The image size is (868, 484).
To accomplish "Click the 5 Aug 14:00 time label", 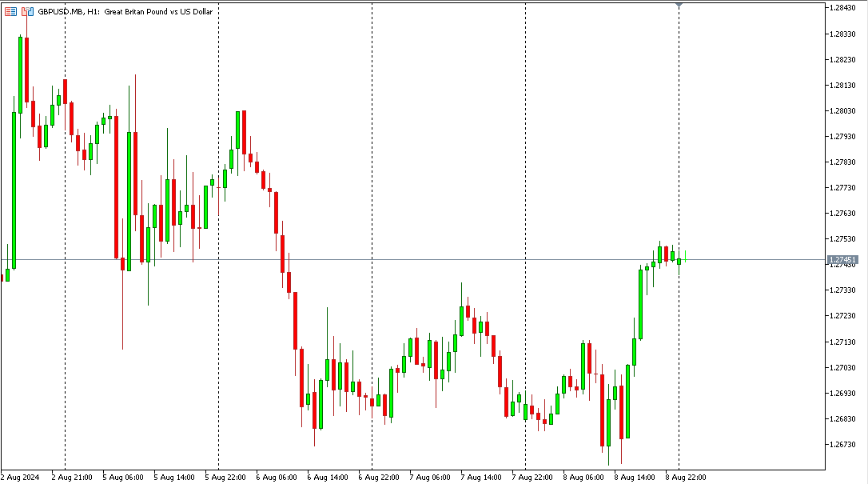I will coord(173,478).
